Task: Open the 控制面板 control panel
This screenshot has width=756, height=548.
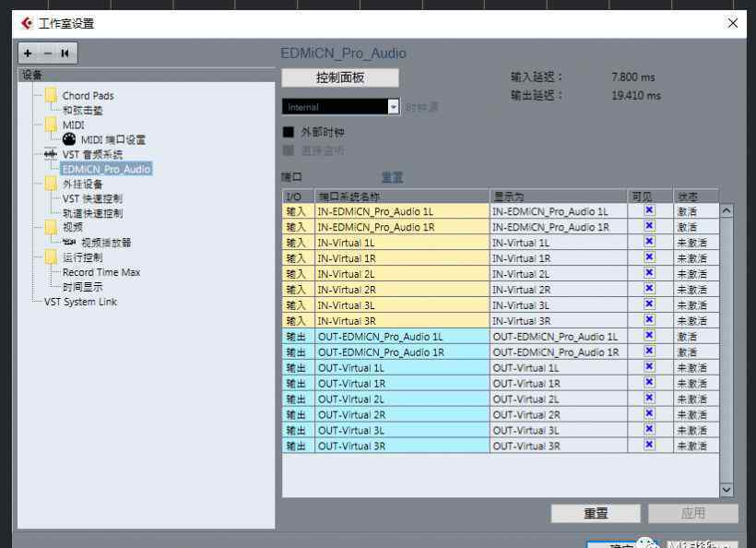Action: [x=340, y=77]
